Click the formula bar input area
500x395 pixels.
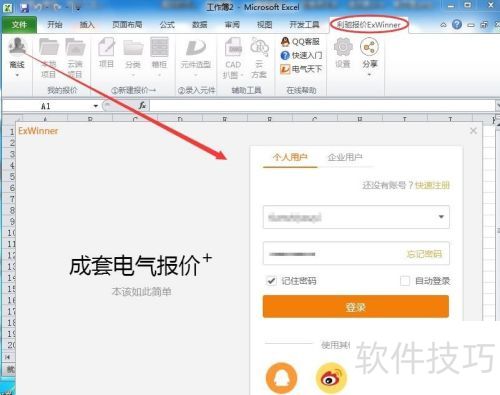pos(322,106)
